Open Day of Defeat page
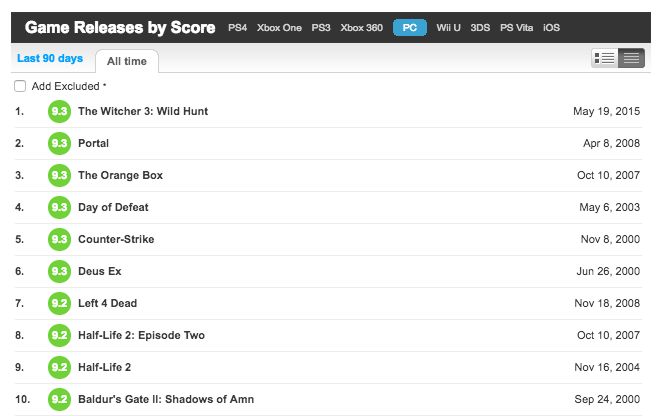The height and width of the screenshot is (416, 663). point(113,207)
